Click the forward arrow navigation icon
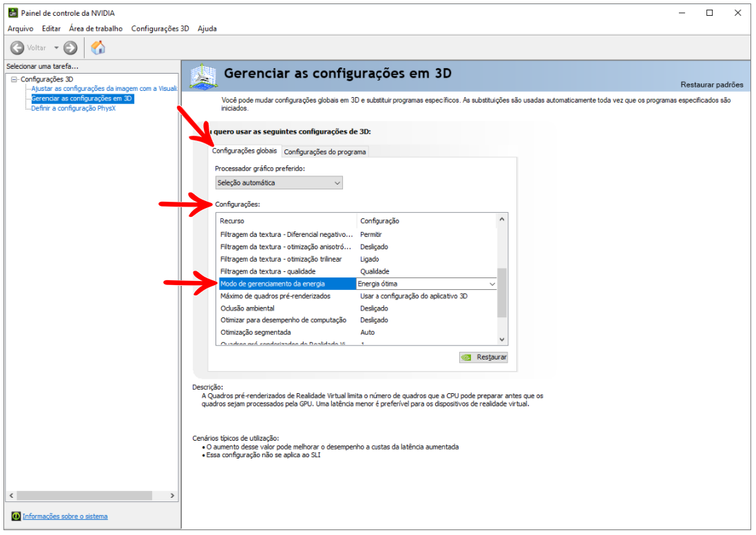 tap(70, 48)
